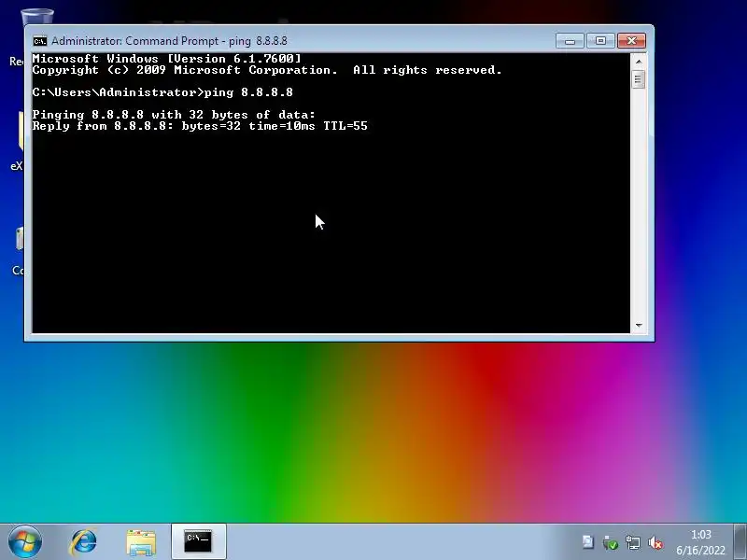Click the Command Prompt scrollbar thumb

(639, 79)
